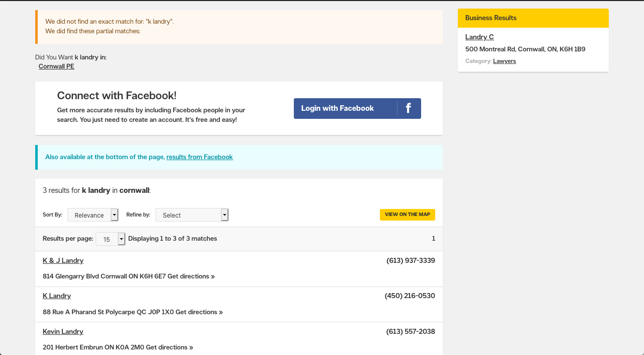This screenshot has width=644, height=355.
Task: Change the Results per page dropdown
Action: point(111,239)
